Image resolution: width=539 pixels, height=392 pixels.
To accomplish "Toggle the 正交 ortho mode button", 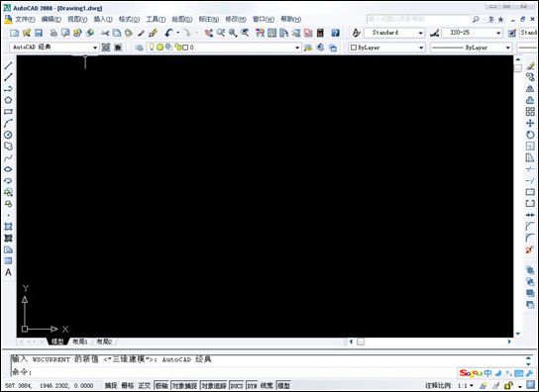I will 144,385.
